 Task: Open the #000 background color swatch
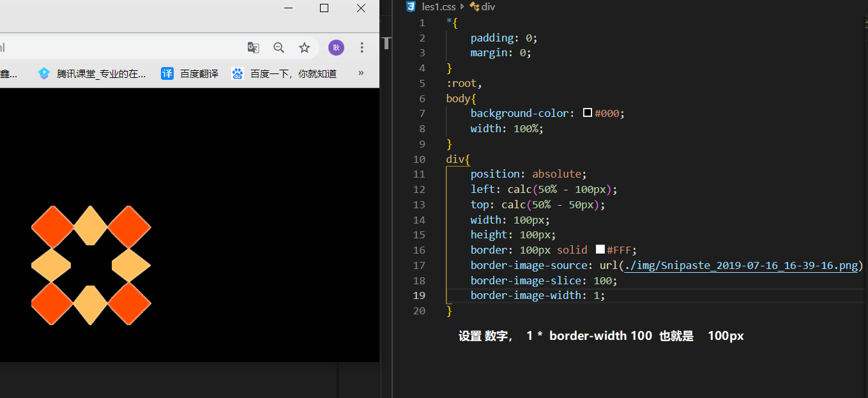588,113
